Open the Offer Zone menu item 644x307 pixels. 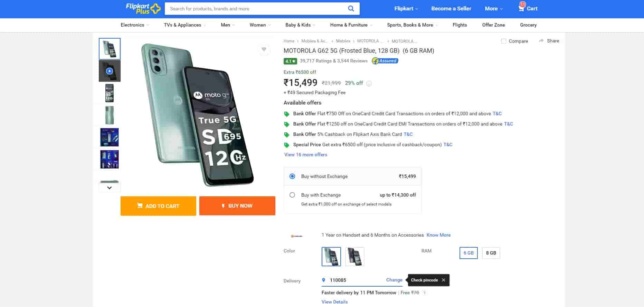pyautogui.click(x=493, y=25)
